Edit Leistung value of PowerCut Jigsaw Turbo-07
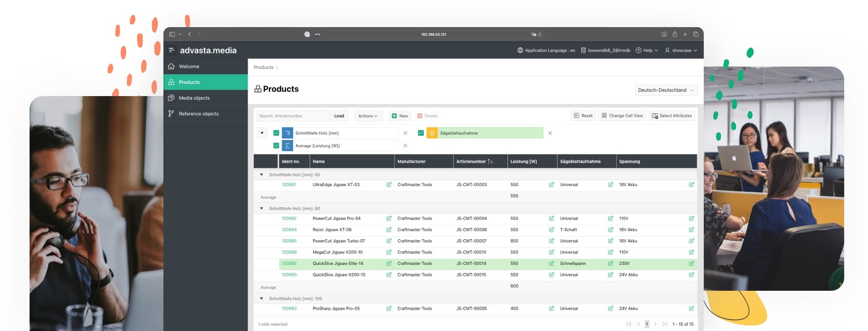 [551, 241]
